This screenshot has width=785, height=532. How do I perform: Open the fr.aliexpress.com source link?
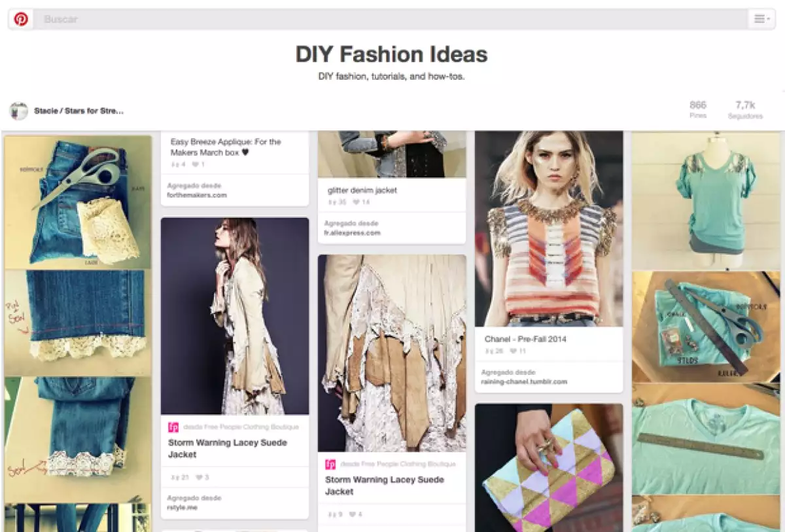click(353, 233)
